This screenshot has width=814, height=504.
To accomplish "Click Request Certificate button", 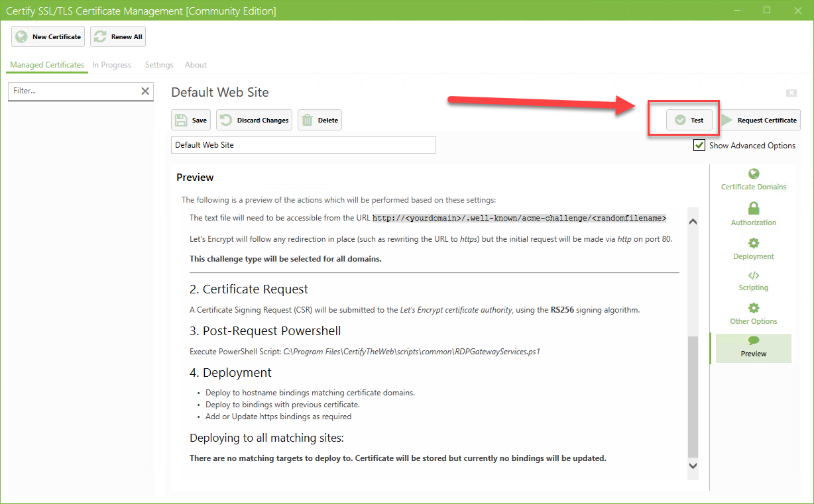I will click(760, 120).
